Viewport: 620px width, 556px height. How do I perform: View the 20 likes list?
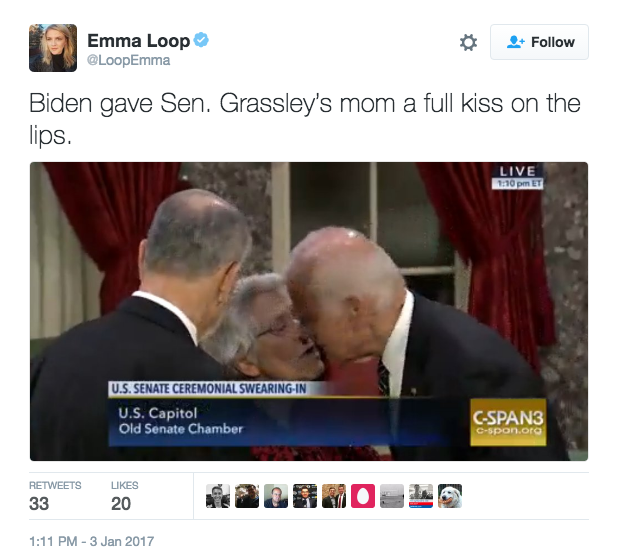pyautogui.click(x=121, y=496)
